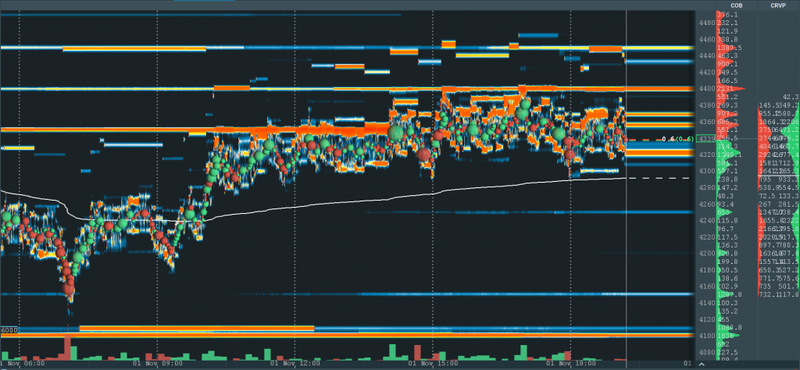Click the COB column header
800x370 pixels.
tap(736, 6)
